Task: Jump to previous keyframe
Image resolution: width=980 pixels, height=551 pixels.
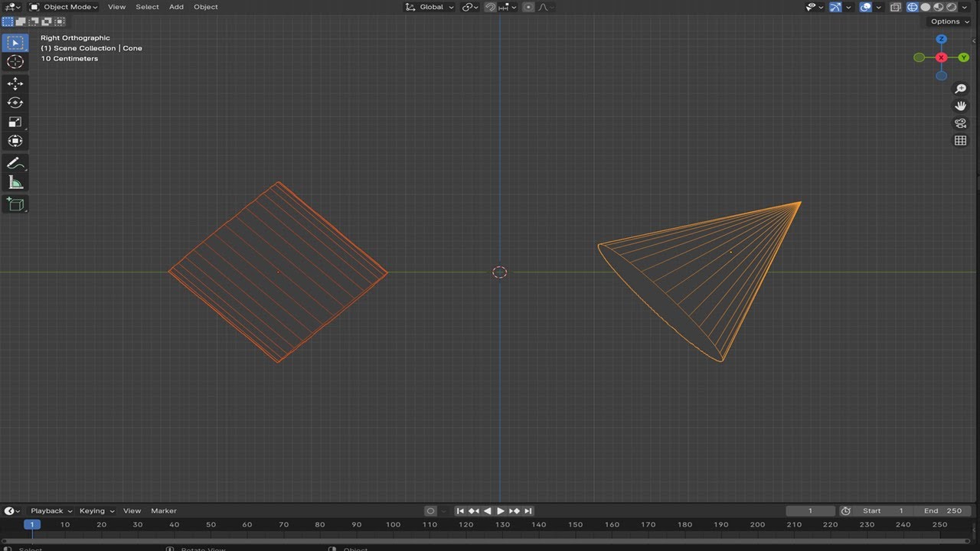Action: 474,510
